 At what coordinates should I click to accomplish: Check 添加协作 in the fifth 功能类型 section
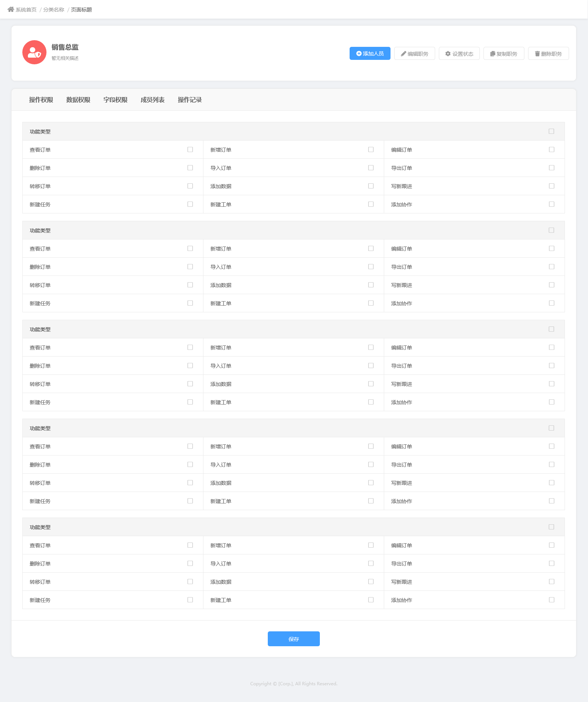(x=552, y=600)
